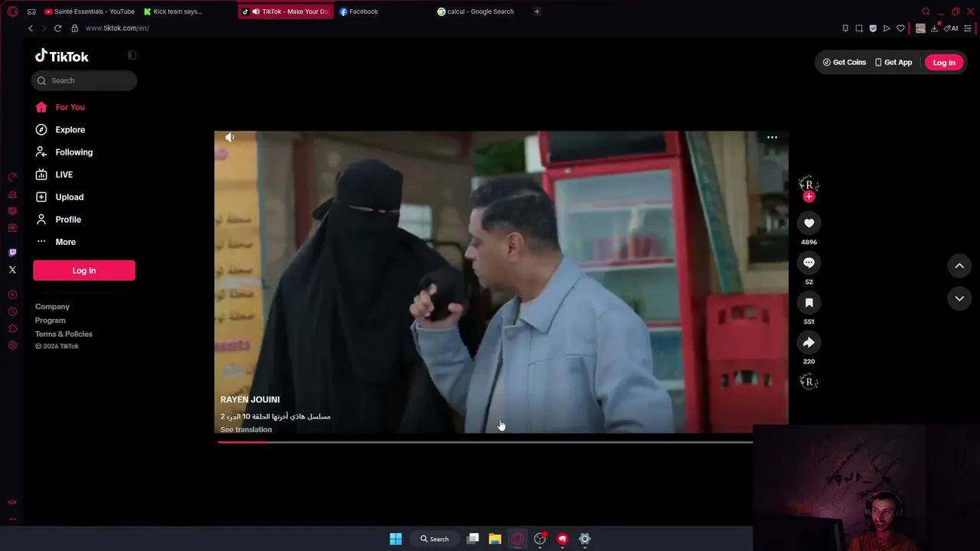Image resolution: width=980 pixels, height=551 pixels.
Task: Open Twitch in the Opera sidebar
Action: pos(12,253)
